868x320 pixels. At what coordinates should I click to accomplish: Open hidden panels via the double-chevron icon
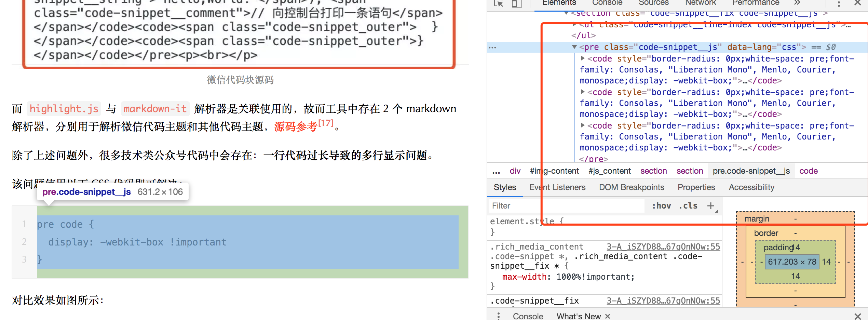(x=796, y=3)
